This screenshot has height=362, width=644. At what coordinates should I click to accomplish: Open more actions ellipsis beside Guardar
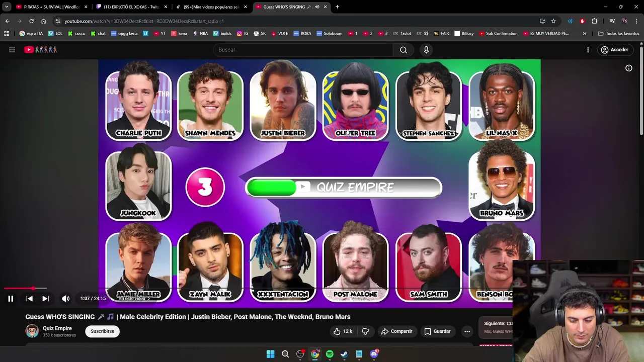coord(467,331)
